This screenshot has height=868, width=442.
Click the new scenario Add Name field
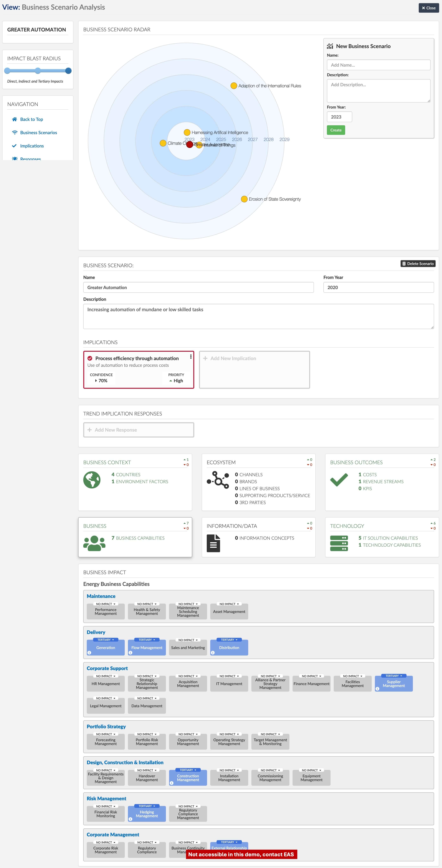pyautogui.click(x=379, y=65)
